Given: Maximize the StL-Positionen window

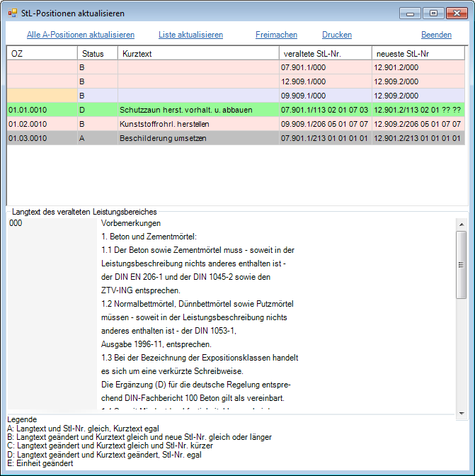Looking at the screenshot, I should (433, 13).
